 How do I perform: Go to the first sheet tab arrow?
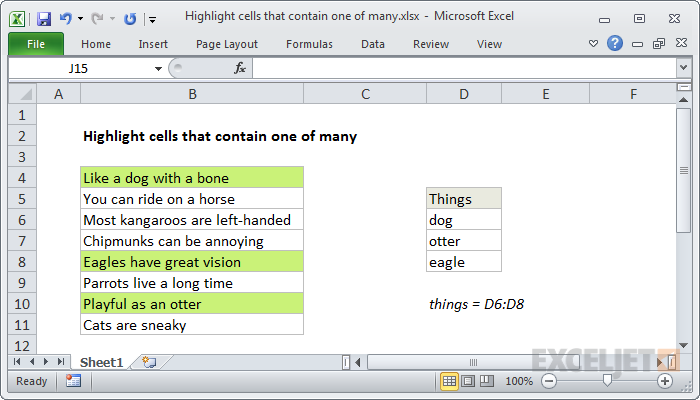coord(17,362)
